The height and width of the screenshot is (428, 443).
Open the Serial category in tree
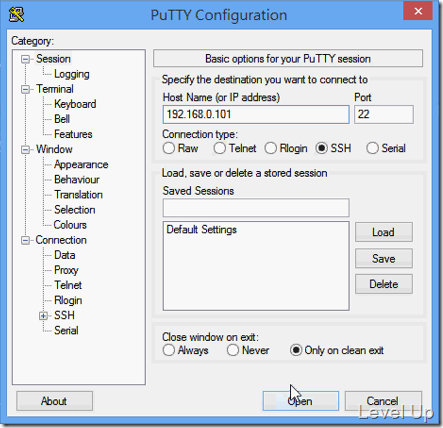[66, 330]
